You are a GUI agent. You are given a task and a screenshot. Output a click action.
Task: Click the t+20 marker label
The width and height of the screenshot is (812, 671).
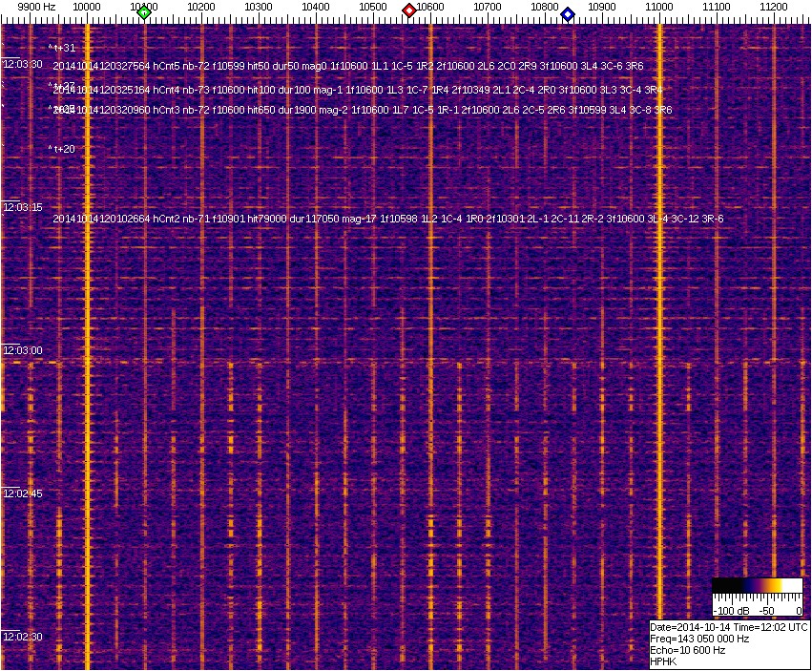pyautogui.click(x=62, y=149)
